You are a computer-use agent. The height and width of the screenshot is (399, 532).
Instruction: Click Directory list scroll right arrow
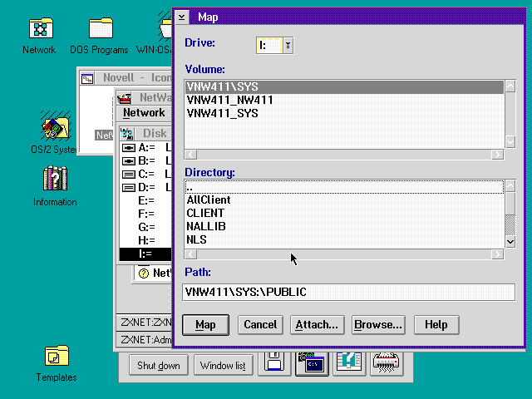(x=497, y=254)
